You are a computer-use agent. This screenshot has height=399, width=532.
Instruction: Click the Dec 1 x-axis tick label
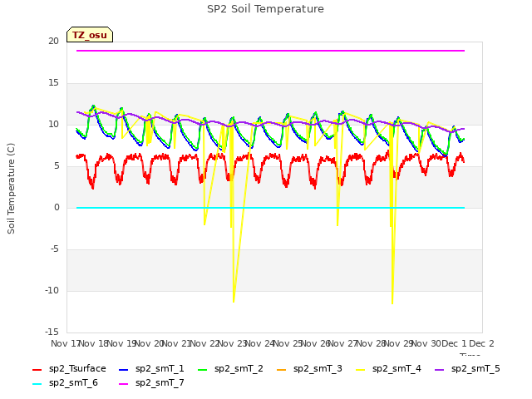[455, 343]
